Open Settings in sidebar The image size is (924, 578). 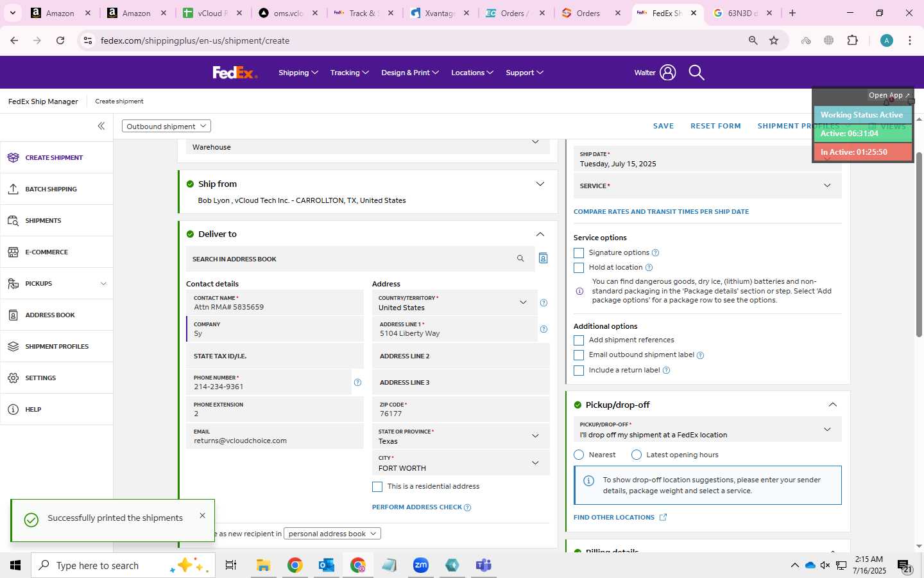tap(56, 378)
